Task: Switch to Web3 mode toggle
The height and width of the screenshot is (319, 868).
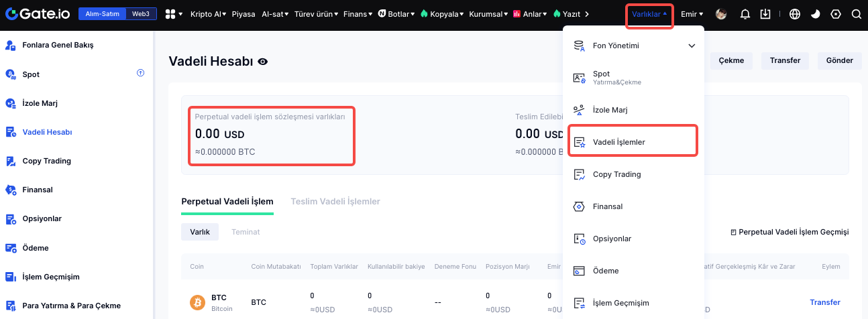Action: coord(141,14)
